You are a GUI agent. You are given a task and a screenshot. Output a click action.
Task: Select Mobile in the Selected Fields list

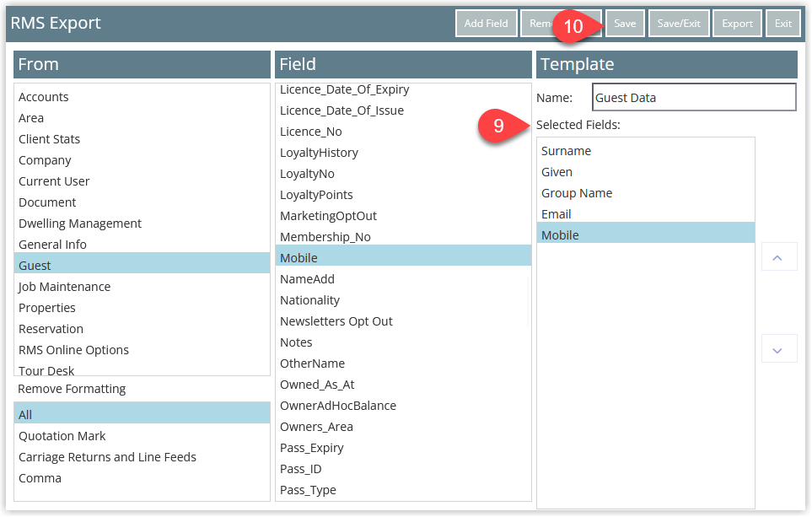[x=646, y=233]
